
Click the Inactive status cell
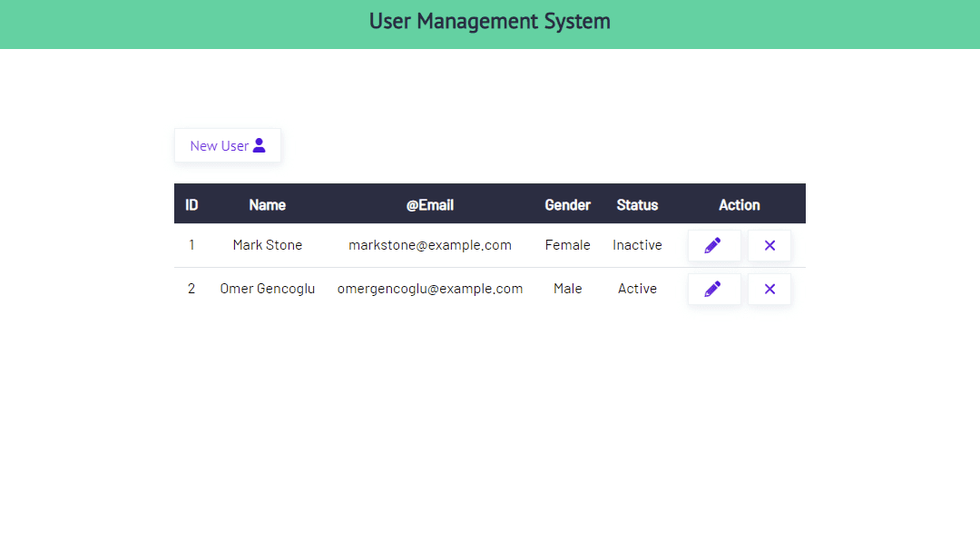pos(638,245)
